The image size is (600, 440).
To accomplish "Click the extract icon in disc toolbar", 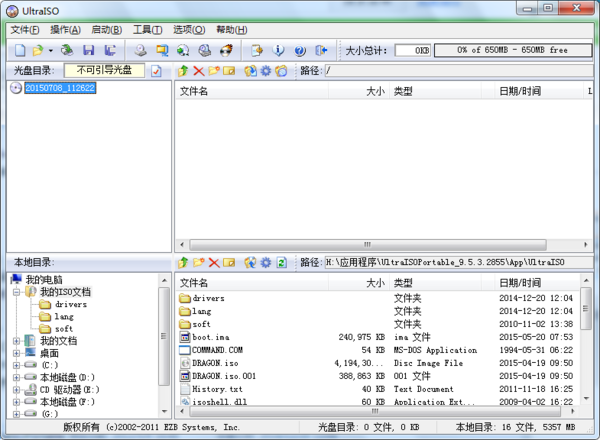I will 250,71.
